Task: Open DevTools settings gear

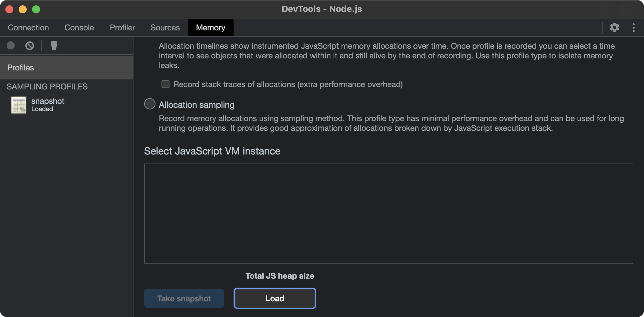Action: pos(614,27)
